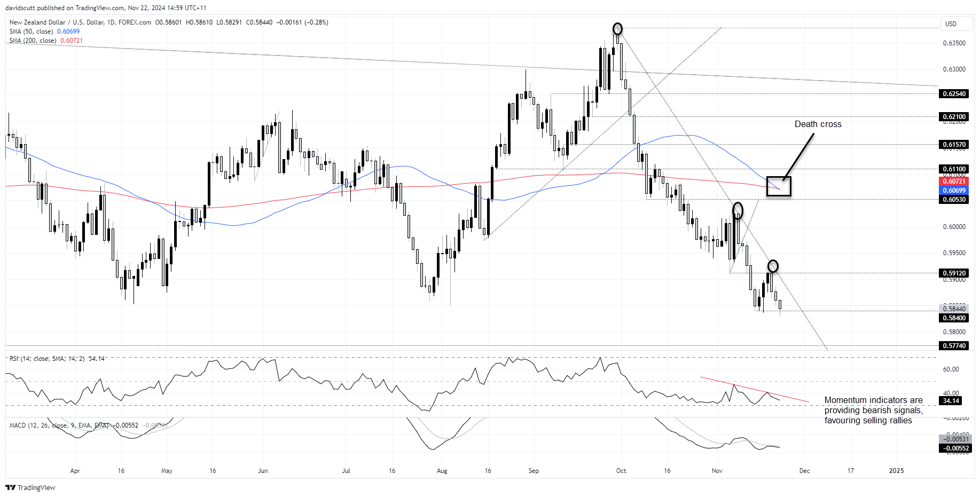980x497 pixels.
Task: Click the 0.62540 price level label
Action: pyautogui.click(x=953, y=94)
